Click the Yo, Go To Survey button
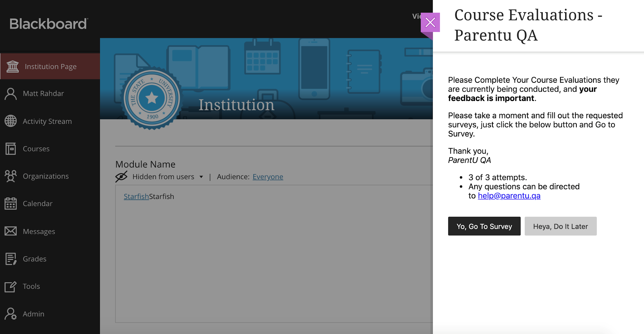 pos(484,226)
